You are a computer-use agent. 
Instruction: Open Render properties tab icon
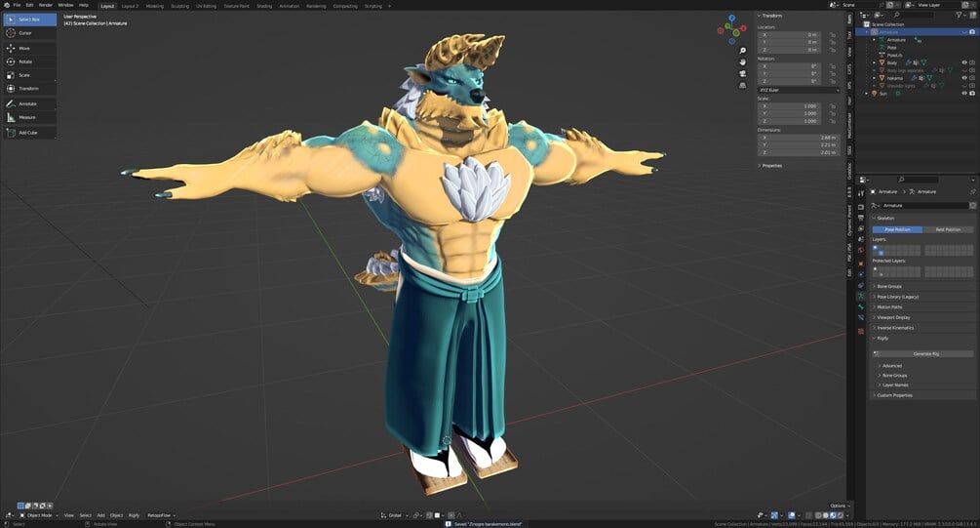[861, 207]
